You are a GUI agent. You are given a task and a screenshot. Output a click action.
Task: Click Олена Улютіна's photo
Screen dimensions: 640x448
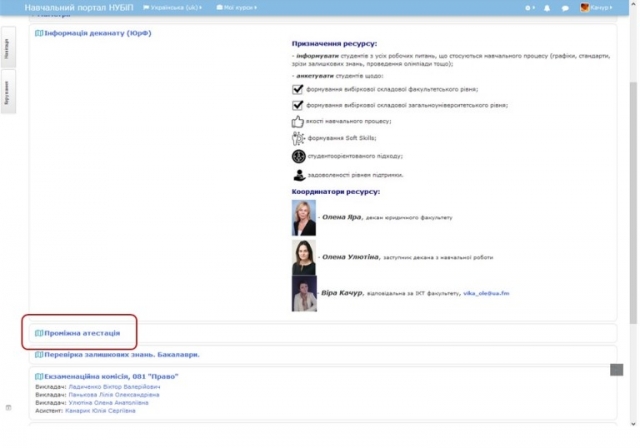(x=304, y=257)
